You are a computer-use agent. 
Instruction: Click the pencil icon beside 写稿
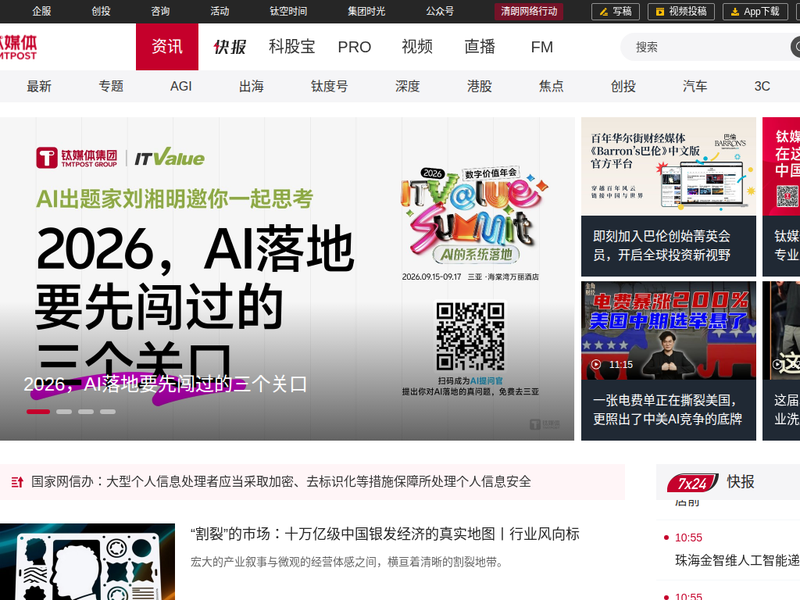(604, 12)
